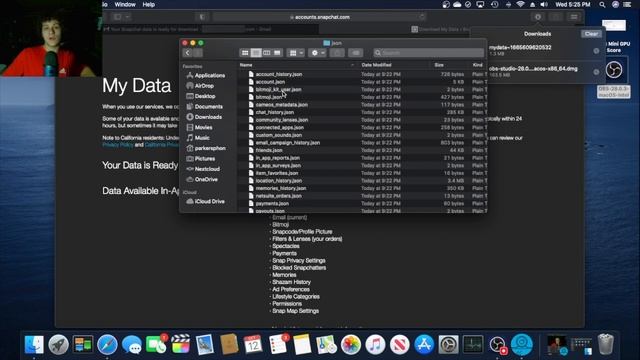Reload the Safari page

(x=422, y=17)
